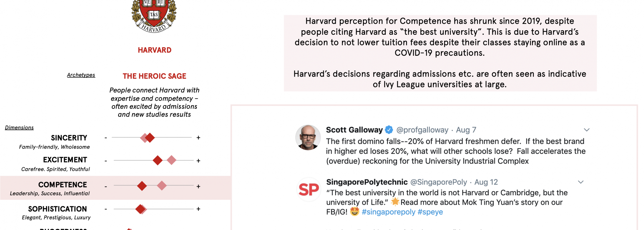Open the #speye hashtag link
This screenshot has width=644, height=230.
click(430, 212)
